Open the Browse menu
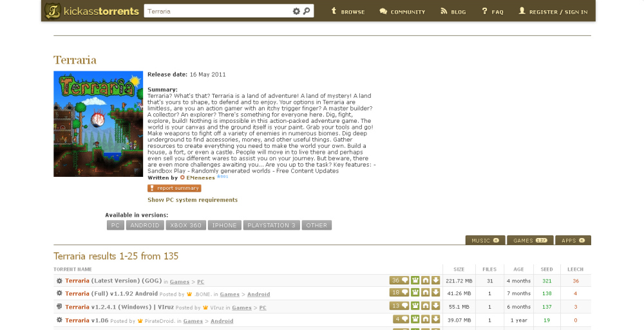644x330 pixels. click(348, 12)
